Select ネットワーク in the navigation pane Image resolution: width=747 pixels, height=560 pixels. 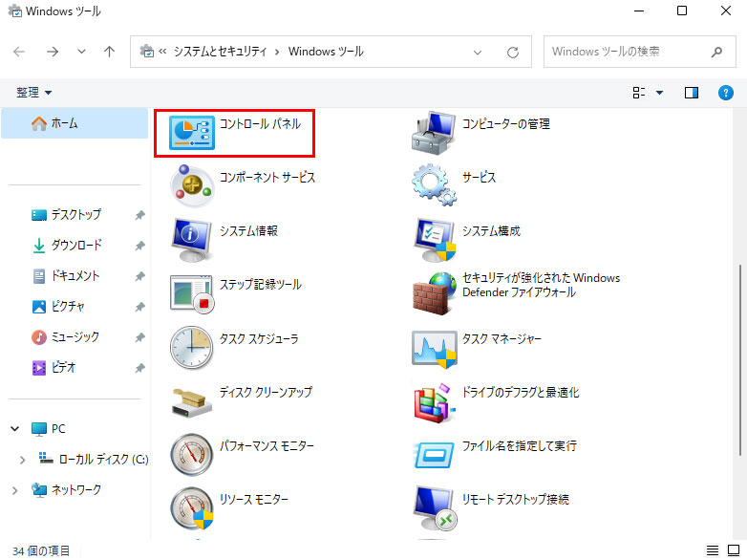(76, 489)
